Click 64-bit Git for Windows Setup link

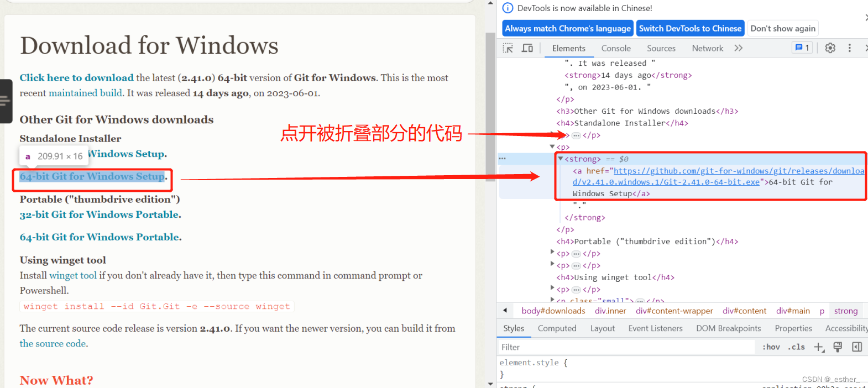tap(92, 176)
